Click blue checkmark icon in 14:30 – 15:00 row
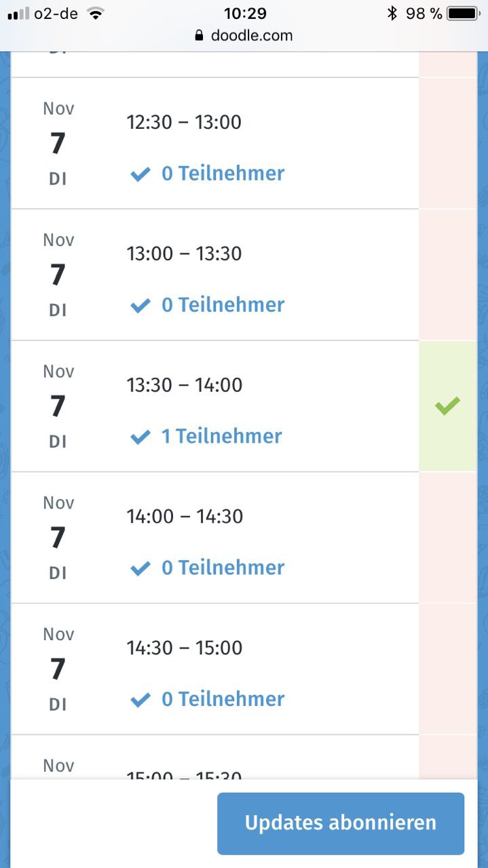The width and height of the screenshot is (488, 868). click(140, 700)
